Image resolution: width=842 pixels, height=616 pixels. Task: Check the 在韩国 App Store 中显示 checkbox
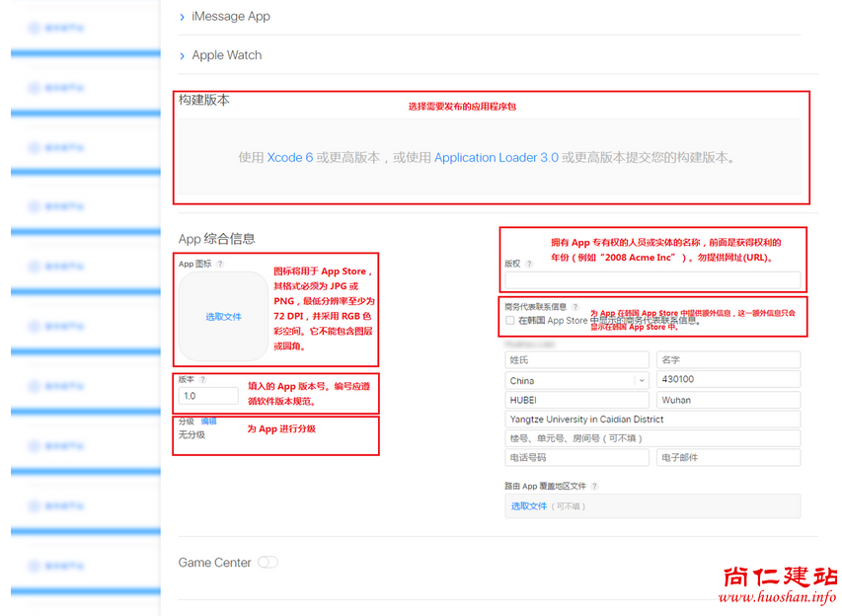coord(509,320)
